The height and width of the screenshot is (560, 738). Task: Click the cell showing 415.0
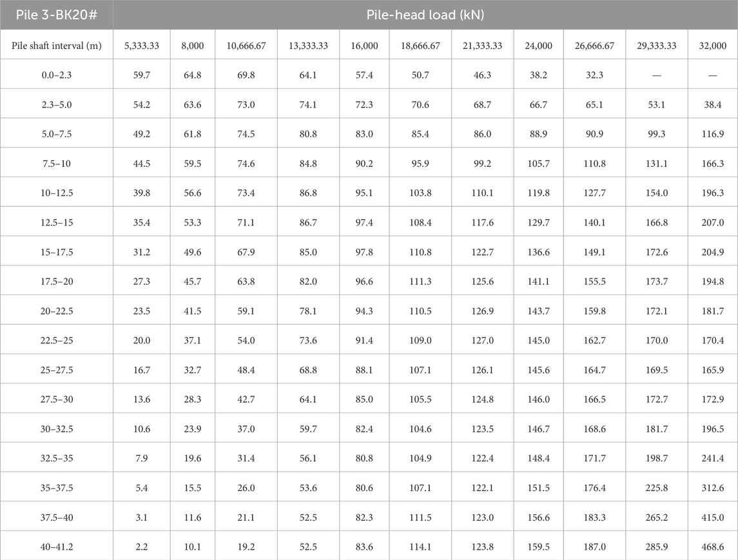point(713,517)
